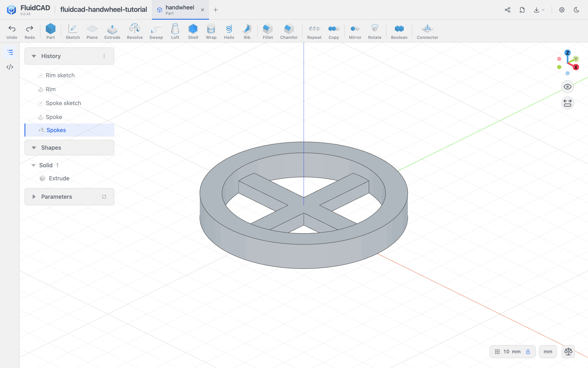Apply the Chamfer tool
Image resolution: width=588 pixels, height=368 pixels.
click(289, 31)
